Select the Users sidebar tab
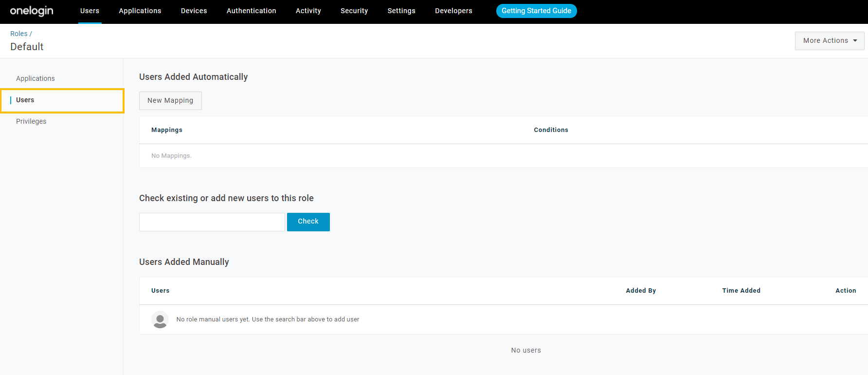The height and width of the screenshot is (375, 868). [x=25, y=100]
